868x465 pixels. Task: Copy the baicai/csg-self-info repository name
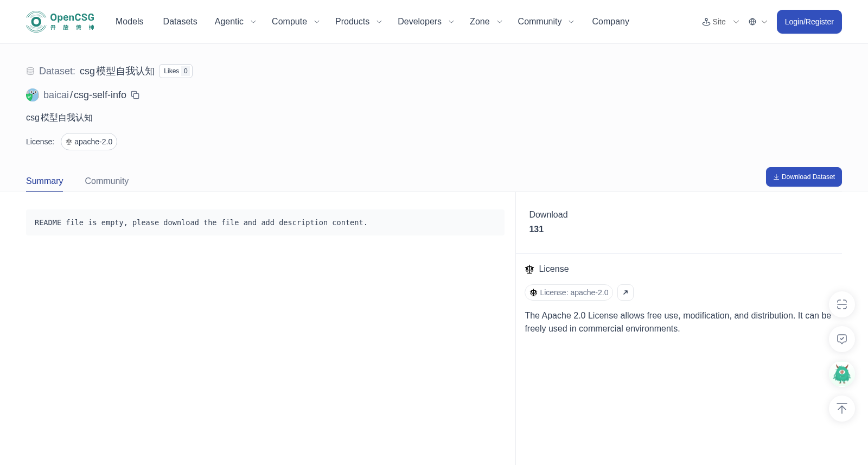[135, 95]
